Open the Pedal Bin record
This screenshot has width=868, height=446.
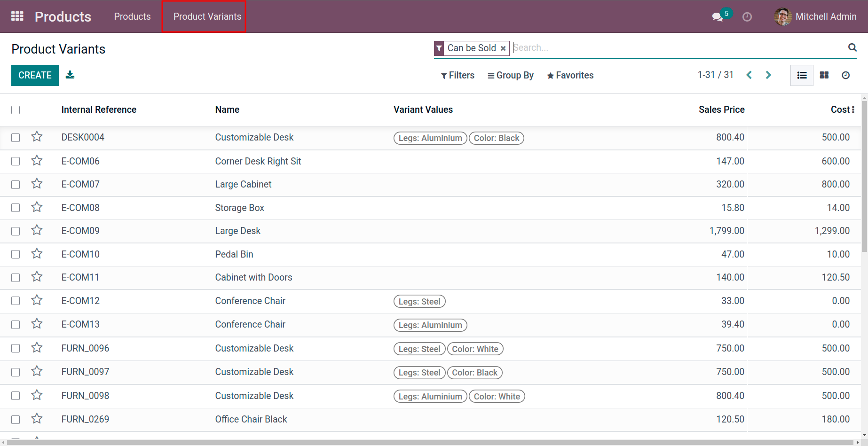tap(234, 254)
